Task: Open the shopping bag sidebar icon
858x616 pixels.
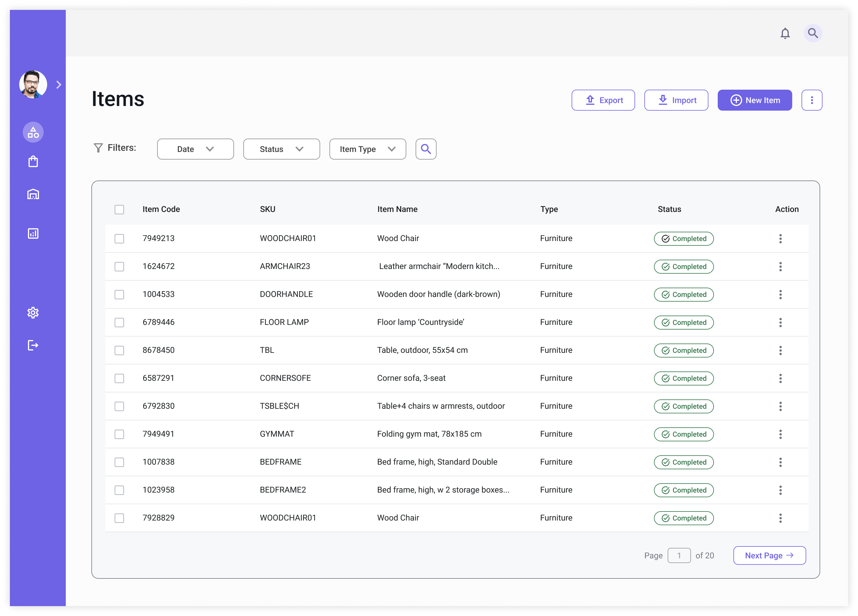Action: pos(33,162)
